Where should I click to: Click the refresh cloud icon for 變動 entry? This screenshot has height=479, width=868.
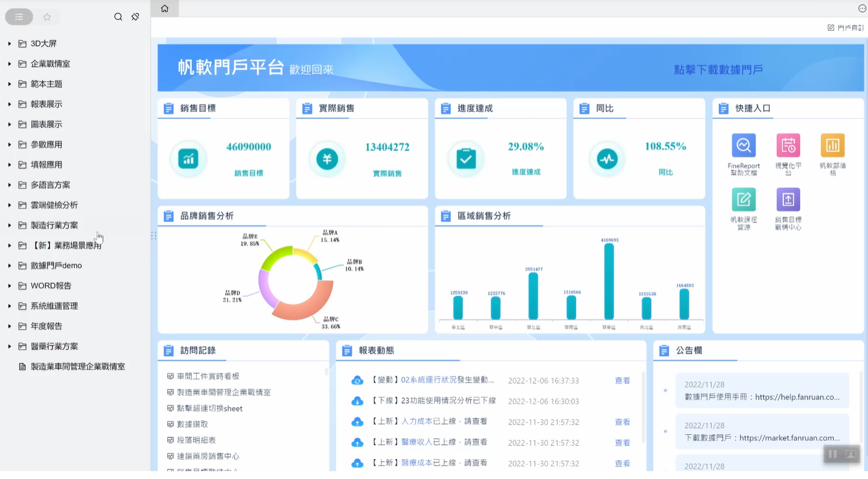(x=357, y=381)
